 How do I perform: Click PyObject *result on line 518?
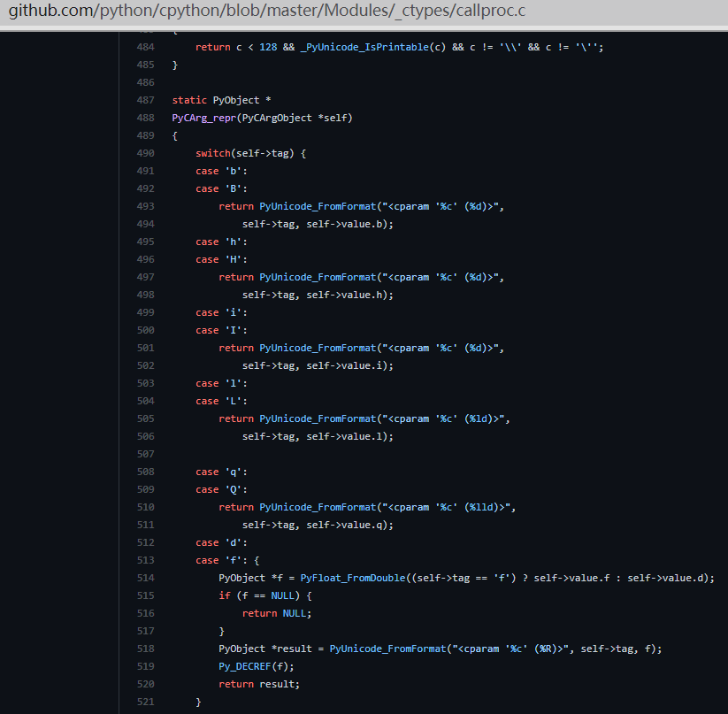tap(265, 649)
